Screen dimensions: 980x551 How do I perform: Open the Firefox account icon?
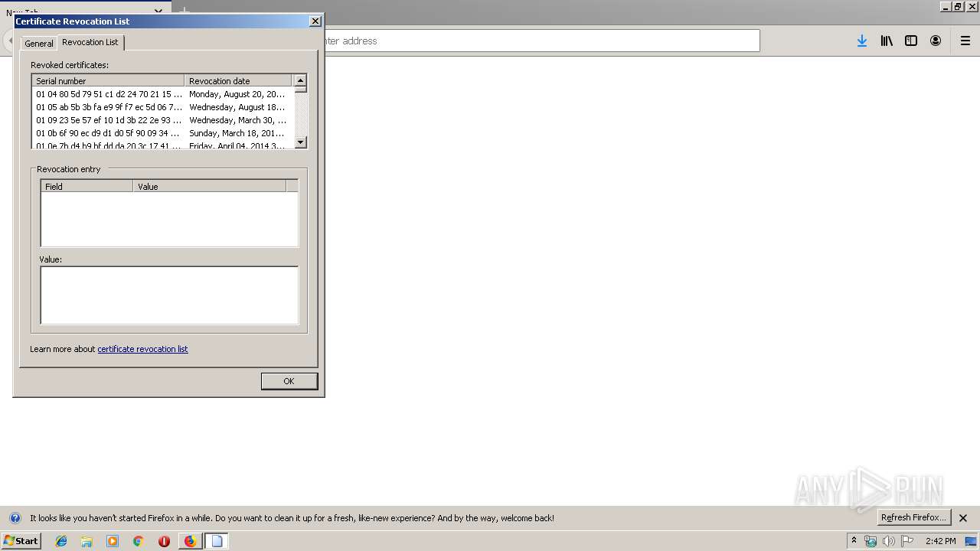point(936,41)
